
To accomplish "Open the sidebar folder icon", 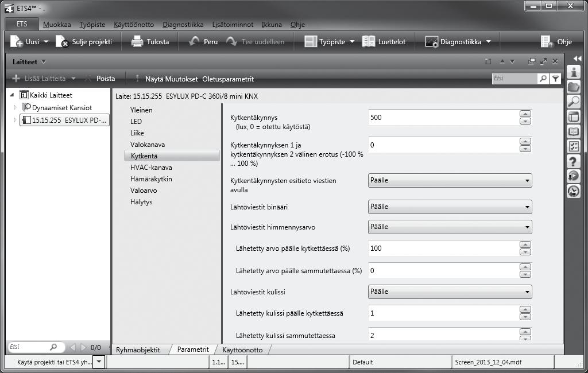I will click(574, 87).
